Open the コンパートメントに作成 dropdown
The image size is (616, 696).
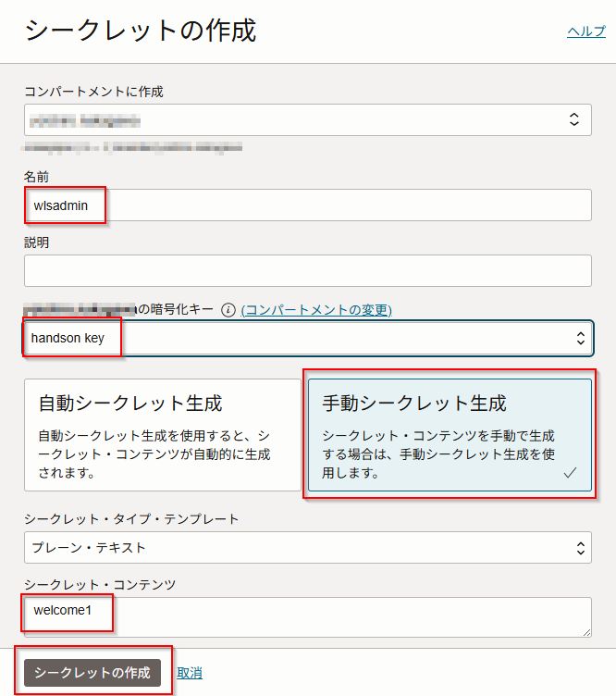tap(307, 119)
